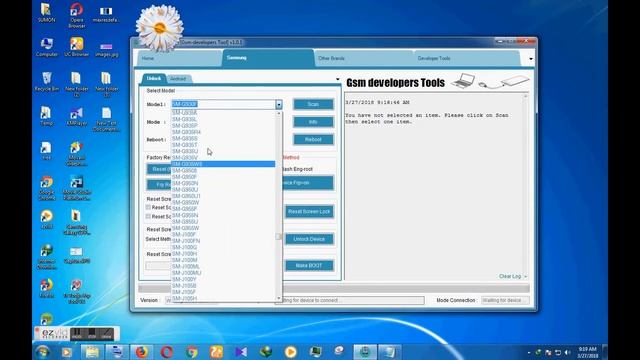640x360 pixels.
Task: Click the Clear Log link
Action: (510, 276)
